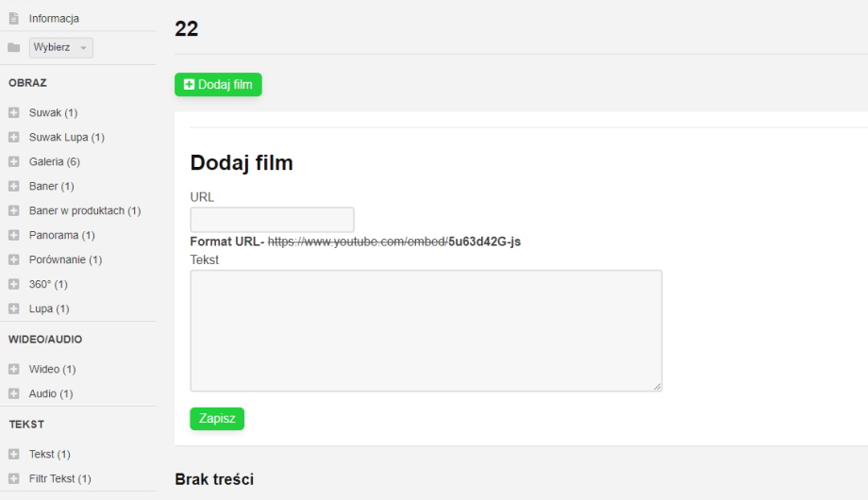
Task: Click the Informacja document icon
Action: [x=13, y=18]
